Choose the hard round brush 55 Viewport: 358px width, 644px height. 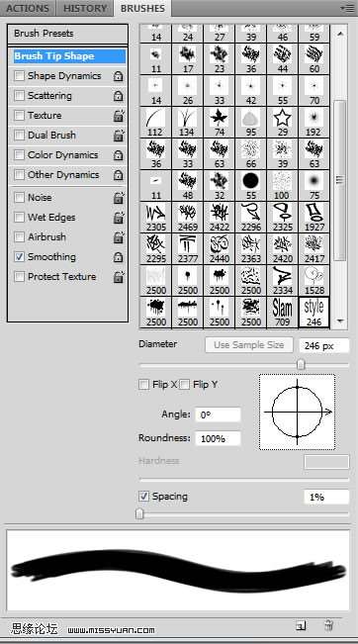pyautogui.click(x=251, y=186)
